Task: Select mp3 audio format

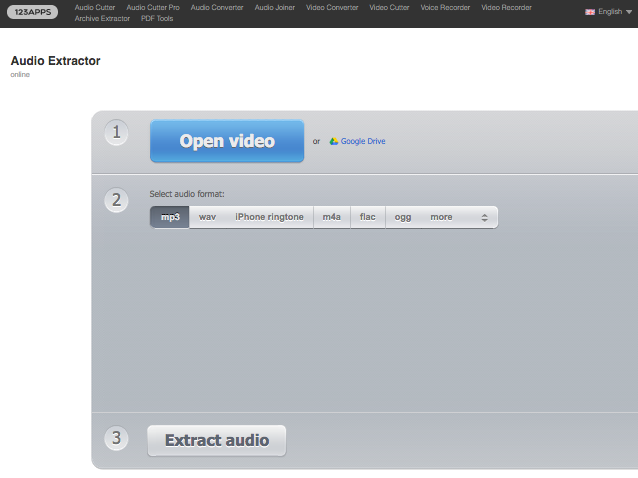Action: (x=170, y=217)
